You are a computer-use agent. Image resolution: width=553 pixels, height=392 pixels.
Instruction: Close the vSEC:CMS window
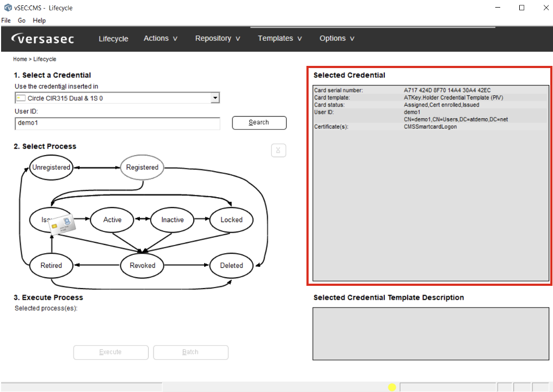[x=545, y=8]
